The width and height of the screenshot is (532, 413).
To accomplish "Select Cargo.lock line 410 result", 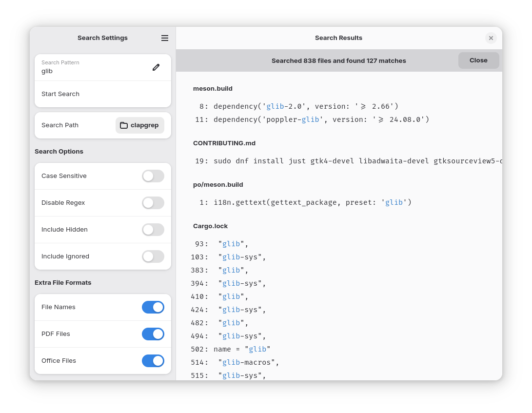I will (219, 297).
